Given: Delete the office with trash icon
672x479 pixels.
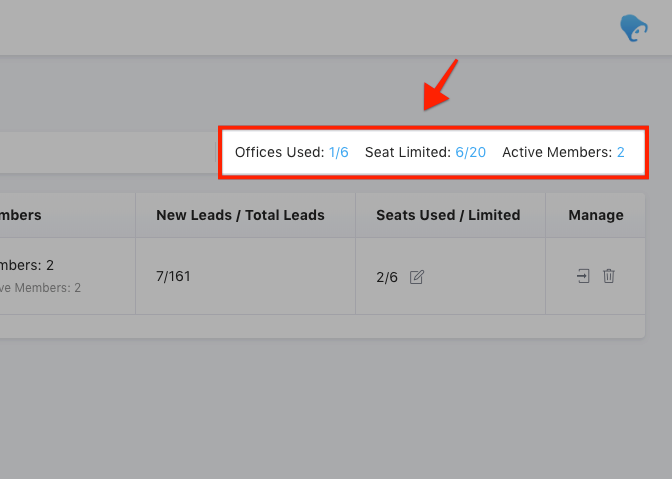Looking at the screenshot, I should click(x=609, y=276).
